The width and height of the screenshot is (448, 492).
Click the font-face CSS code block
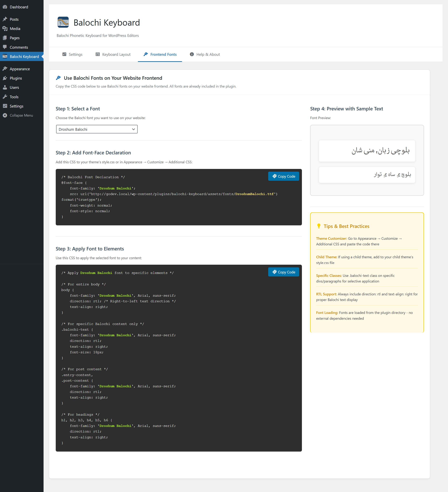click(x=179, y=197)
